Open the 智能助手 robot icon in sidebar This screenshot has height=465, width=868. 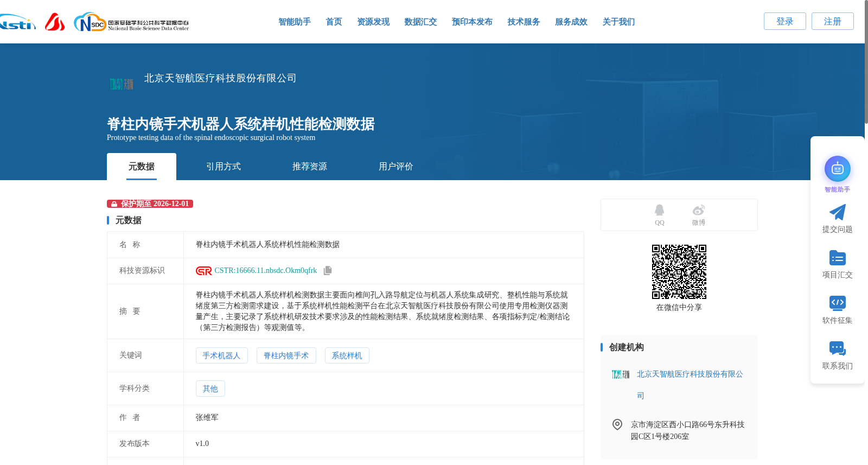tap(837, 169)
